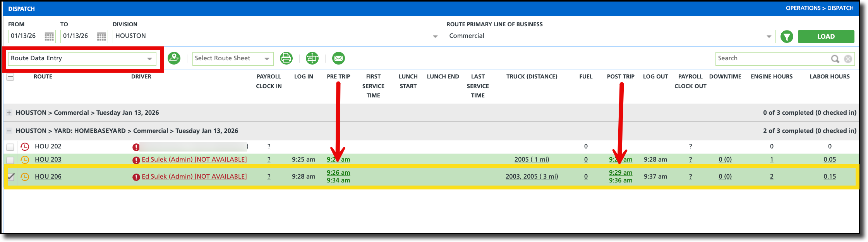Open truck link 2003, 2005 ( 3 mi)
868x242 pixels.
pyautogui.click(x=532, y=176)
